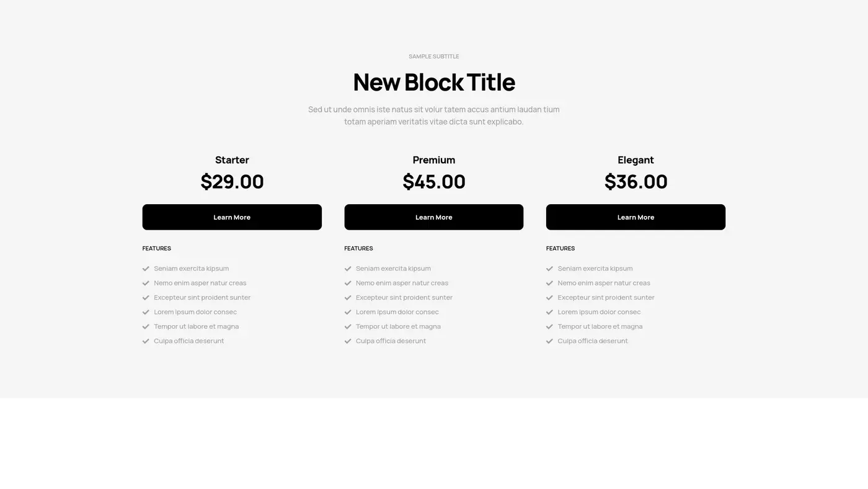The width and height of the screenshot is (868, 489).
Task: Click the checkmark beside Premium's Tempor ut labore
Action: [x=347, y=326]
